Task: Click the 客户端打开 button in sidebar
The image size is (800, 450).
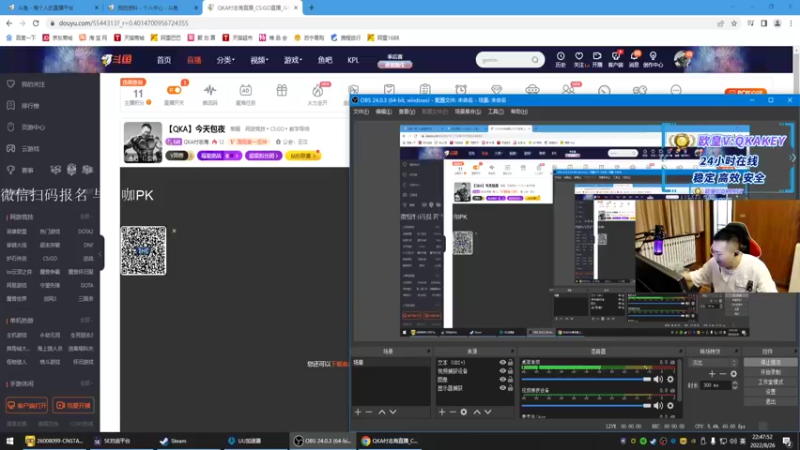Action: point(27,405)
